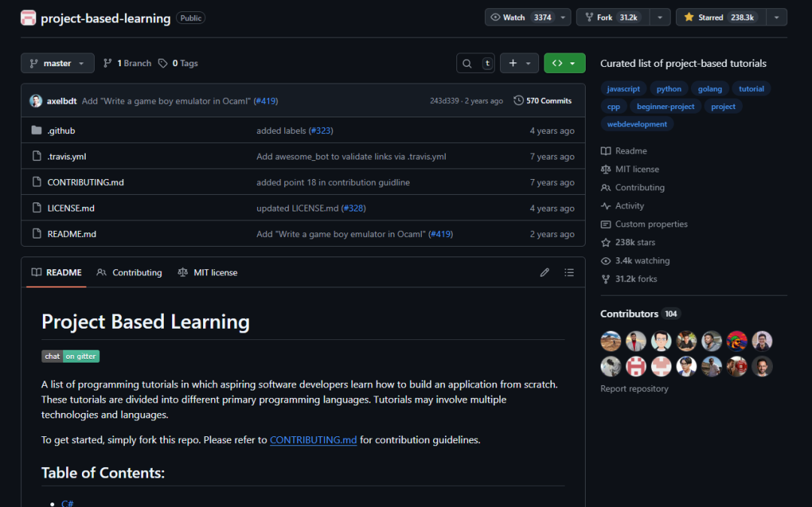Toggle the Starred button to unstar repo
This screenshot has height=507, width=812.
[x=721, y=17]
